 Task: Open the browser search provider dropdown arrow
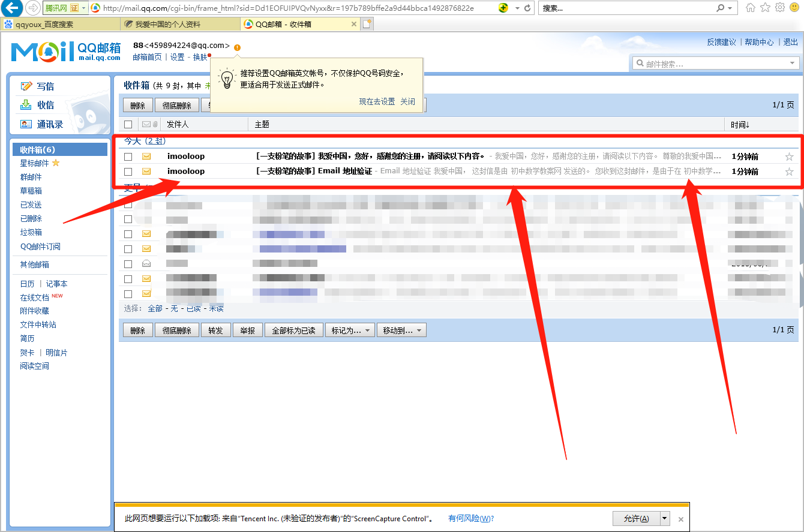tap(730, 8)
